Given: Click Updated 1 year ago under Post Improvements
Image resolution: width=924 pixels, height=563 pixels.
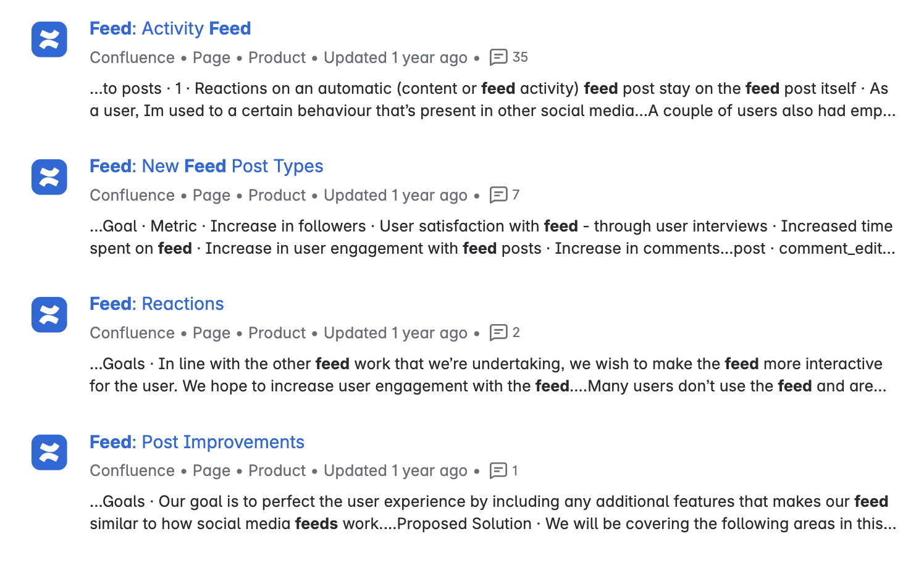Looking at the screenshot, I should tap(395, 470).
